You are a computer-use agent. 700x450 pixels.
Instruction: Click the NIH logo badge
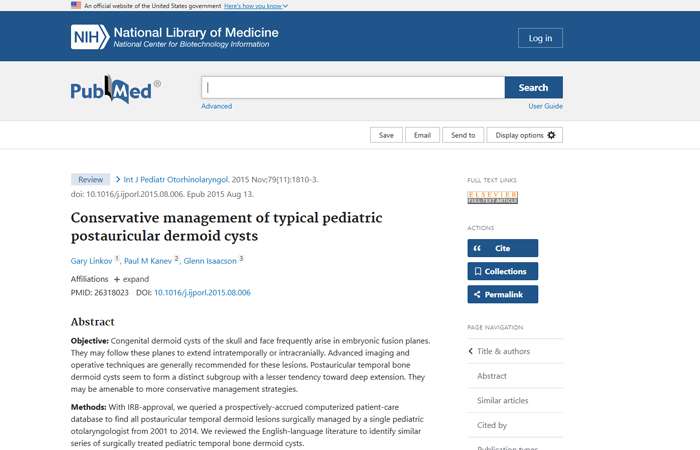point(90,37)
